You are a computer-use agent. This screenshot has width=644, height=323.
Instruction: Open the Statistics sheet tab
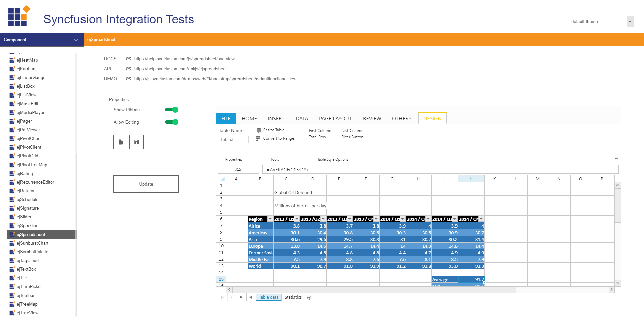293,297
